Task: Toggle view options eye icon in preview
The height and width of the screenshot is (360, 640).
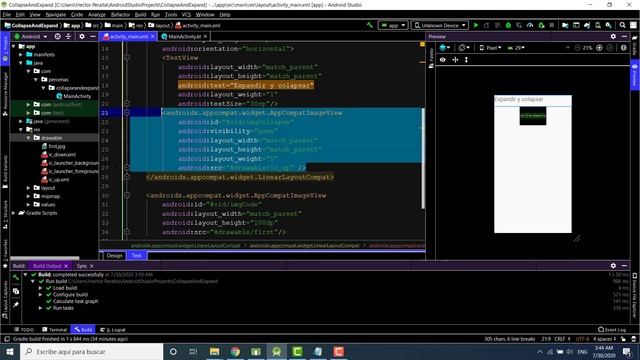Action: pyautogui.click(x=443, y=60)
